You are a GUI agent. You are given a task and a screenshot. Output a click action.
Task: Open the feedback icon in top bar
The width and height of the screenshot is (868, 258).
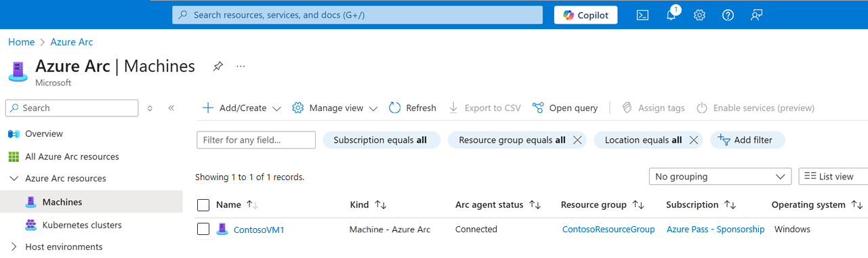pyautogui.click(x=757, y=15)
